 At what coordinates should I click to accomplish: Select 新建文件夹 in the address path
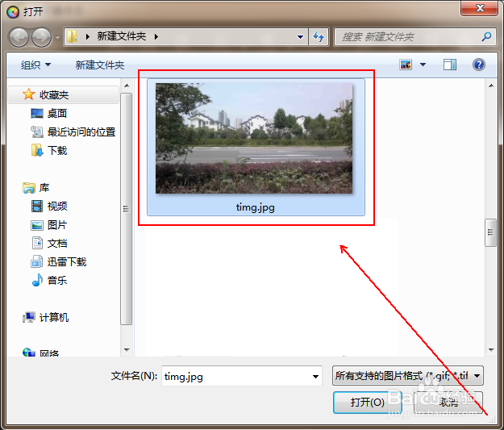pos(122,36)
